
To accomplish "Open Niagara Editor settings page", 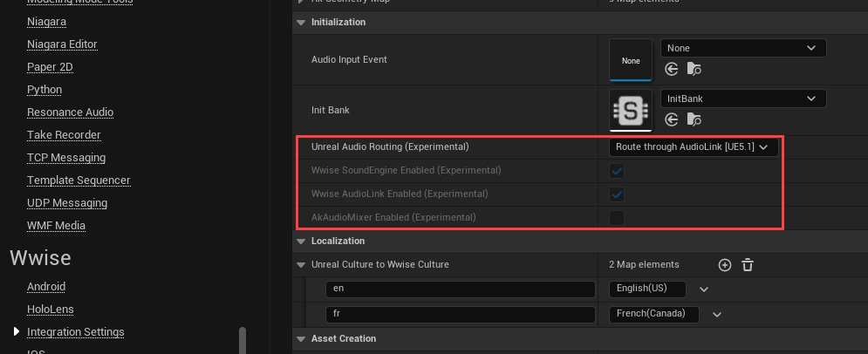I will [62, 44].
